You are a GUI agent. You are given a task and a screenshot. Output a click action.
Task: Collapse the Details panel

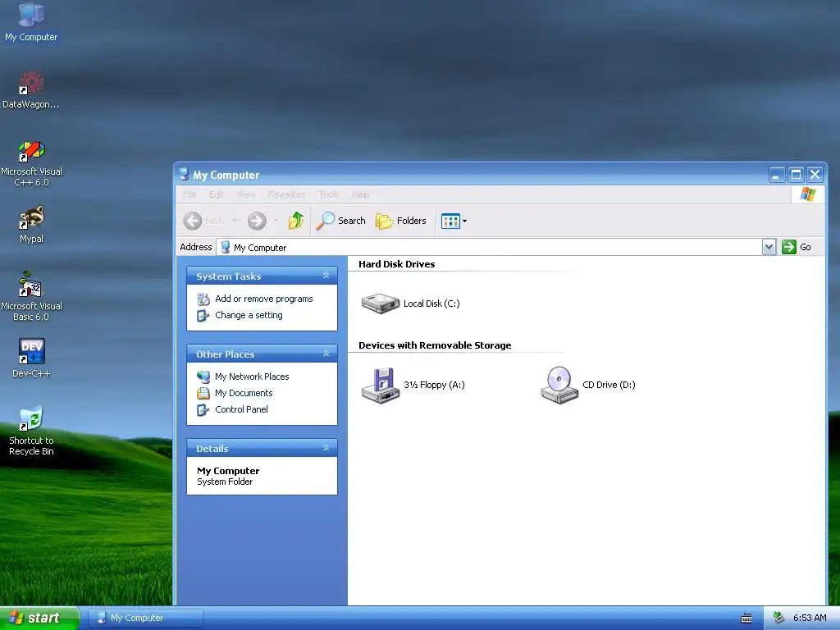coord(326,448)
